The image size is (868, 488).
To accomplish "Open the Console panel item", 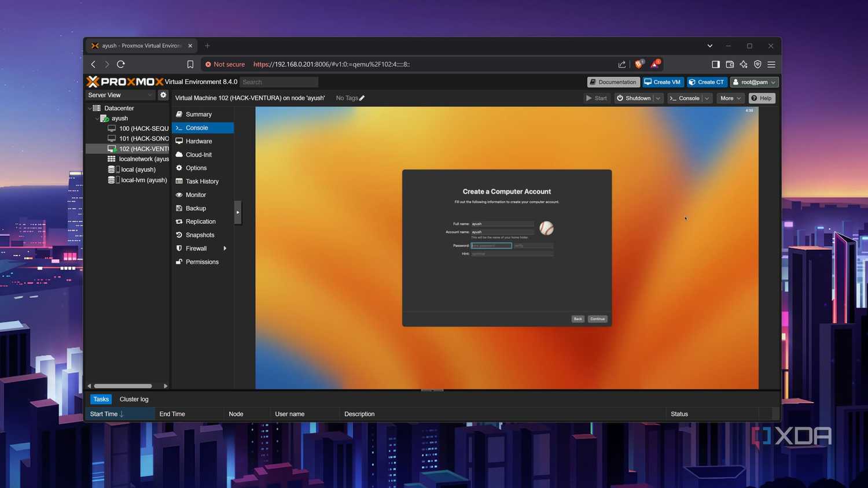I will 203,128.
